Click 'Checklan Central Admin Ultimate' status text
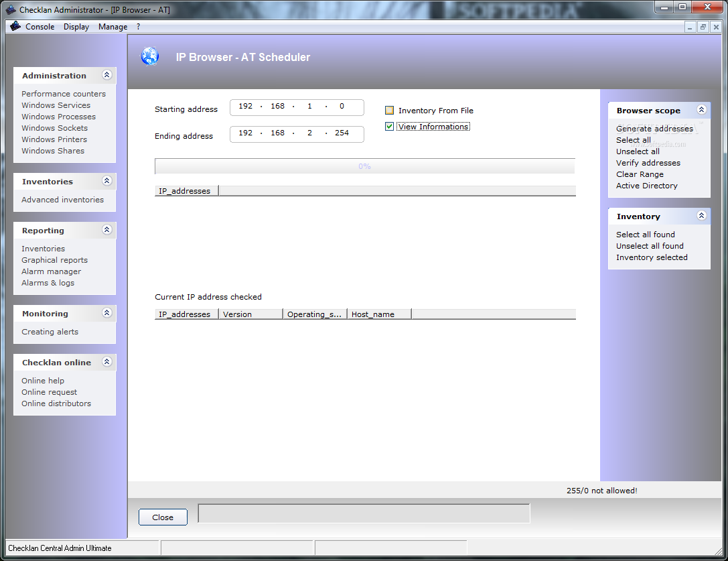728x561 pixels. point(60,548)
